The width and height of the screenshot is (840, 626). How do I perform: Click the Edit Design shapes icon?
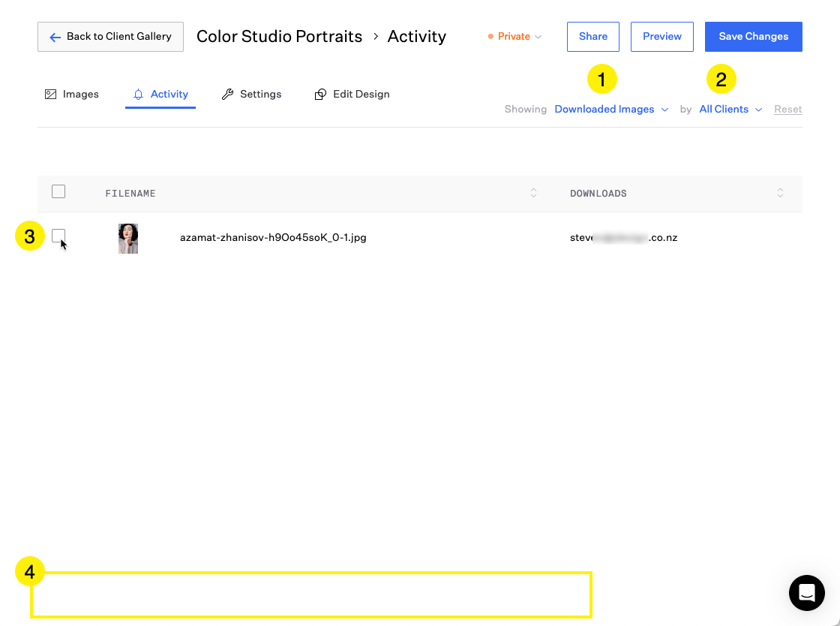(320, 95)
